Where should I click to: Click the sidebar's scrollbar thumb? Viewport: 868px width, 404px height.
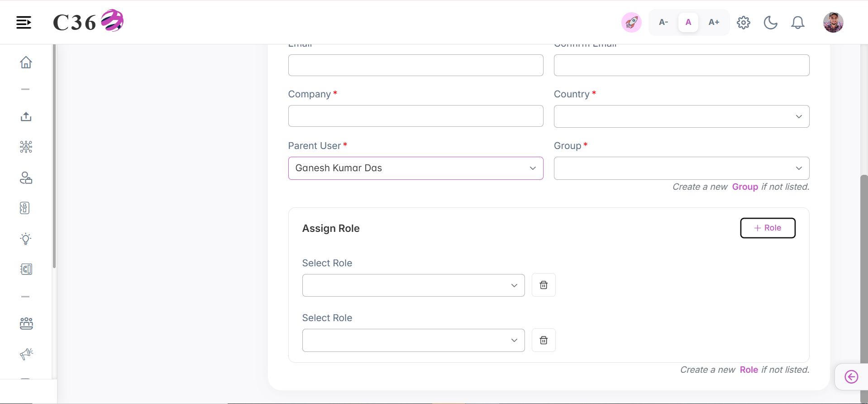(x=54, y=156)
